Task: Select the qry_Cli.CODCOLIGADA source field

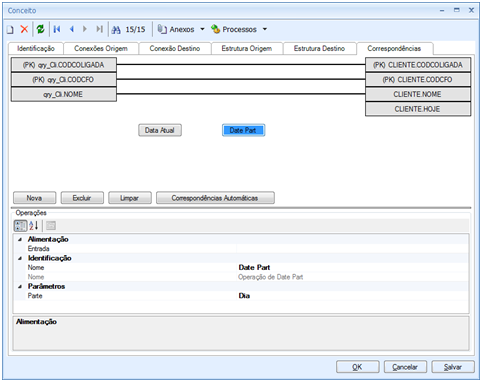Action: pyautogui.click(x=64, y=65)
